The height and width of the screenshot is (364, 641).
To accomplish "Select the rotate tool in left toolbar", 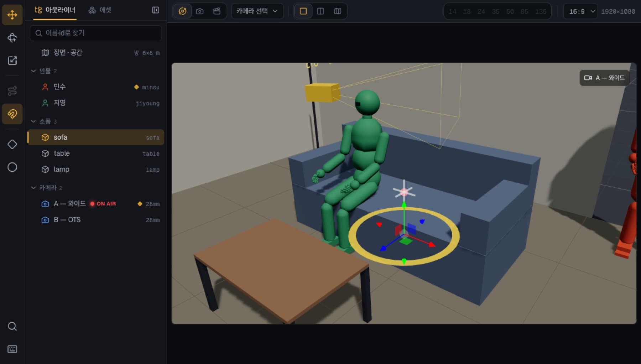I will [x=12, y=38].
